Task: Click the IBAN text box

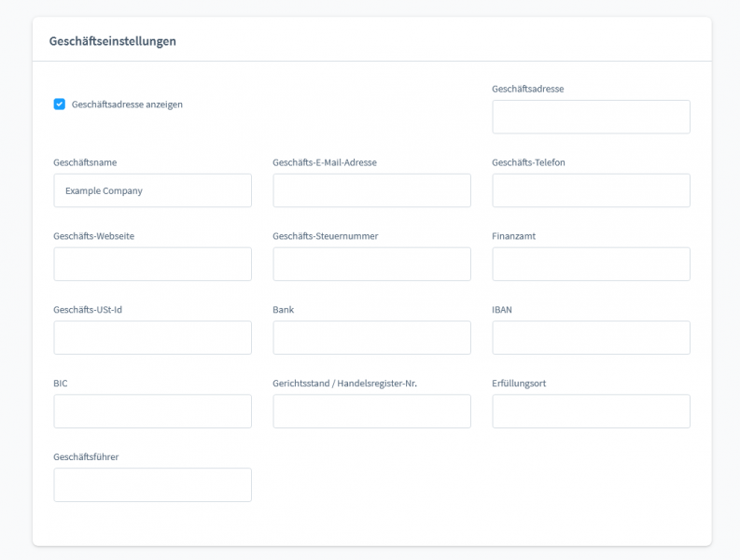Action: tap(591, 338)
